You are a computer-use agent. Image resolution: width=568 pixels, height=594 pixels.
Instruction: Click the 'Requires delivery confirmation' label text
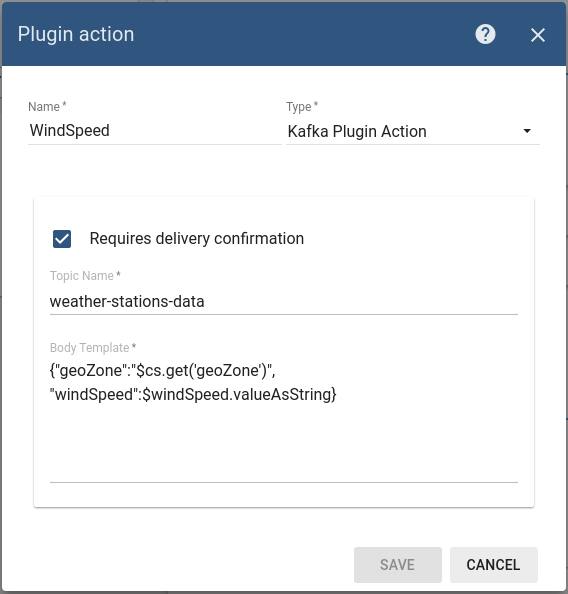(197, 239)
